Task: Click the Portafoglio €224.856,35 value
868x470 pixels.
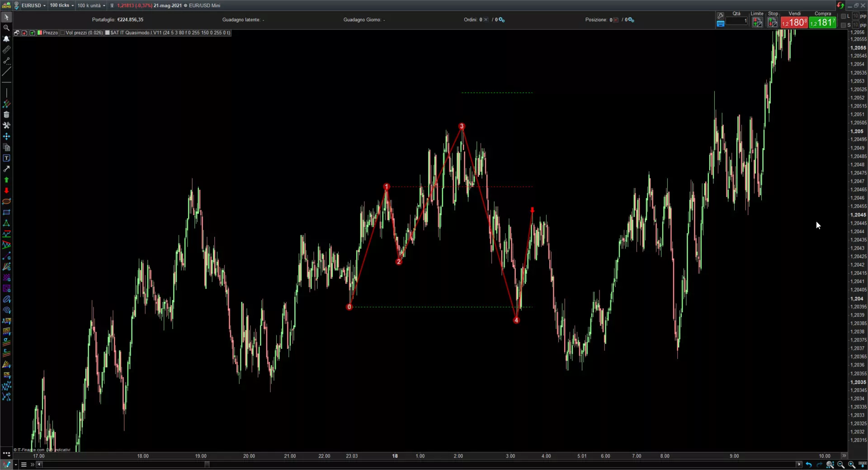Action: [130, 20]
